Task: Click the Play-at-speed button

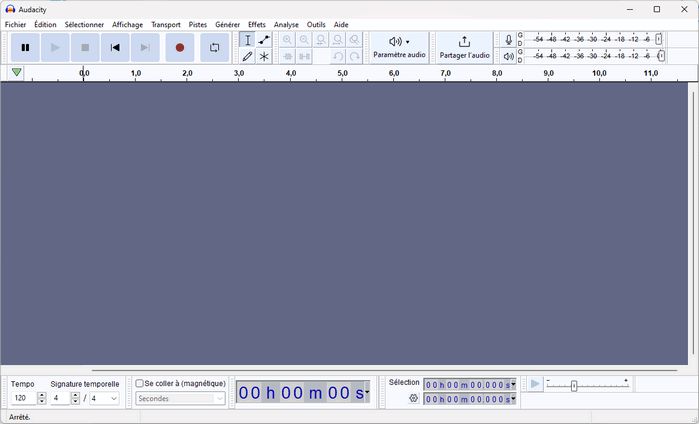Action: 535,384
